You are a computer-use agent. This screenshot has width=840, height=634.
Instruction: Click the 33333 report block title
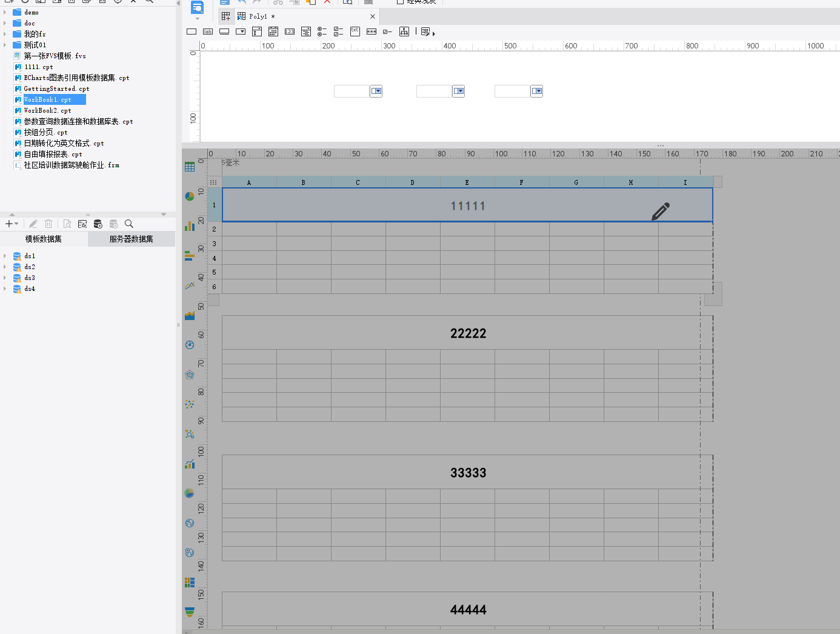(468, 473)
